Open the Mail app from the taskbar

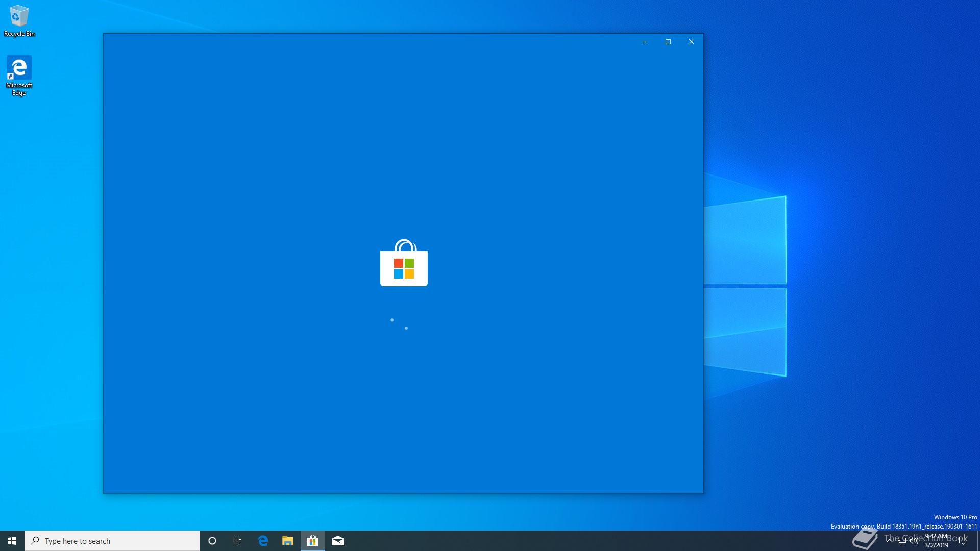pos(338,541)
